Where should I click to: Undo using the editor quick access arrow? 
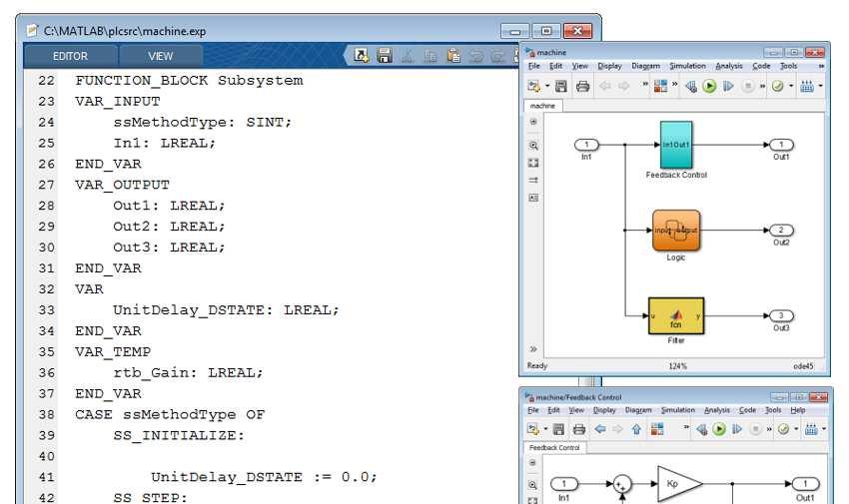(x=475, y=55)
